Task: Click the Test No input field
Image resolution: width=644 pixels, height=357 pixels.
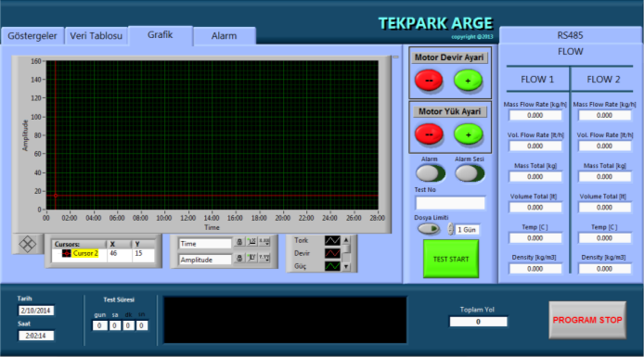Action: 450,203
